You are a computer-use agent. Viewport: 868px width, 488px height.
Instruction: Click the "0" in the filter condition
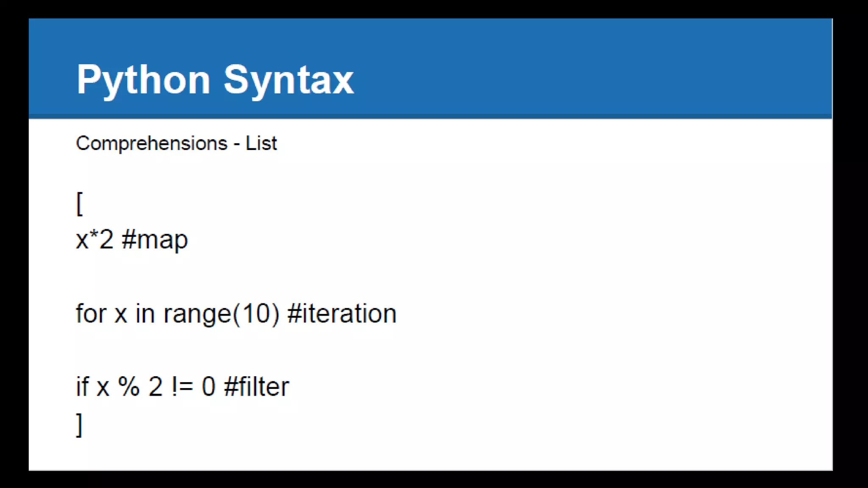pos(208,386)
